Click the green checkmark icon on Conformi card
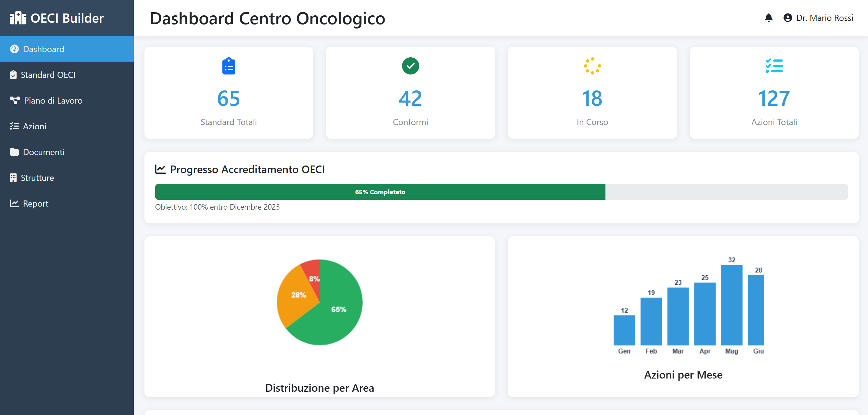Viewport: 868px width, 415px height. click(410, 66)
